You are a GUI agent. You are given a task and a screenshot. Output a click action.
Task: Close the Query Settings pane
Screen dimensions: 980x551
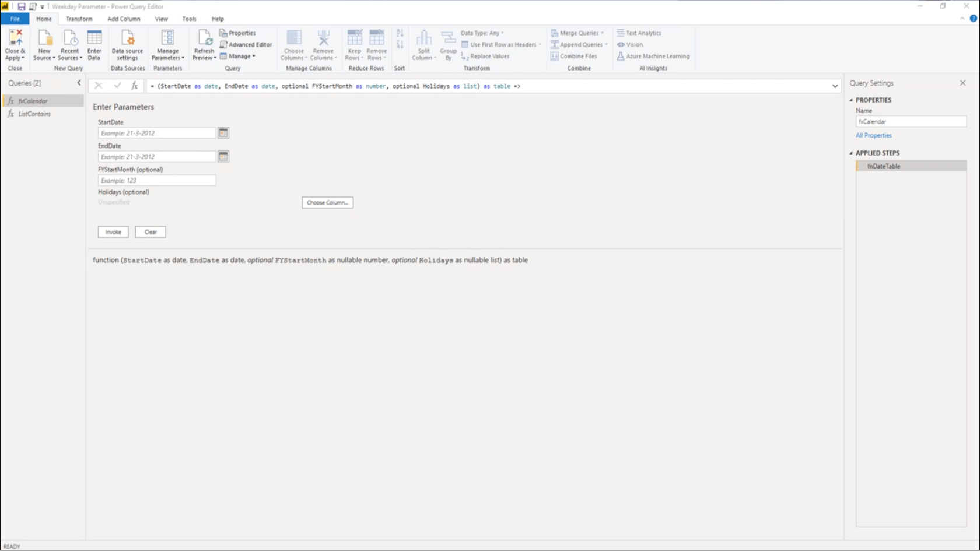click(x=963, y=83)
